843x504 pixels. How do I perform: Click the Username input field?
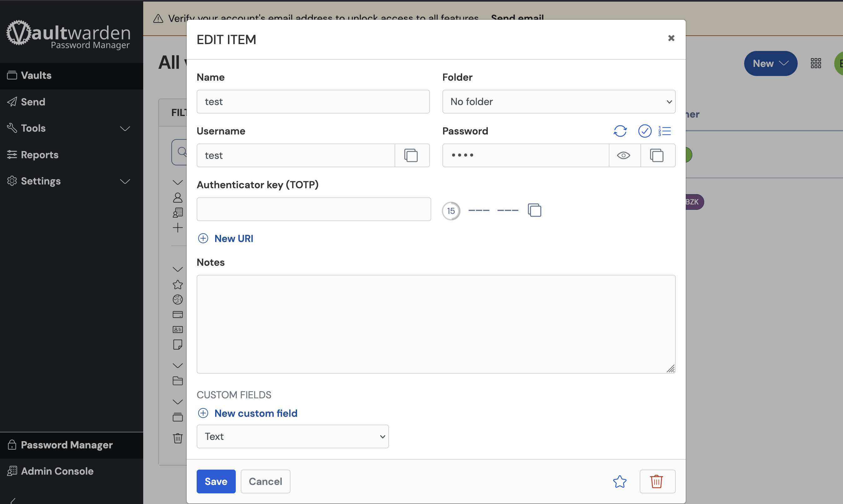coord(296,156)
